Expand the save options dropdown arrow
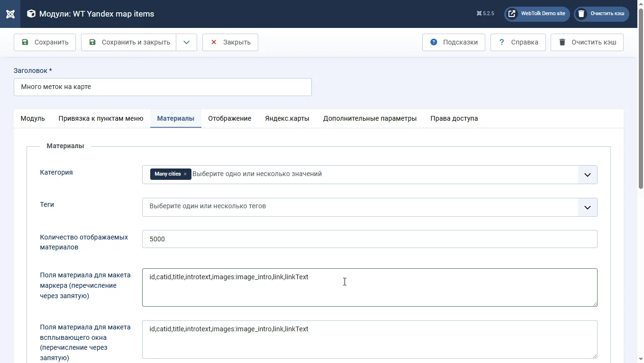The width and height of the screenshot is (644, 363). [187, 42]
